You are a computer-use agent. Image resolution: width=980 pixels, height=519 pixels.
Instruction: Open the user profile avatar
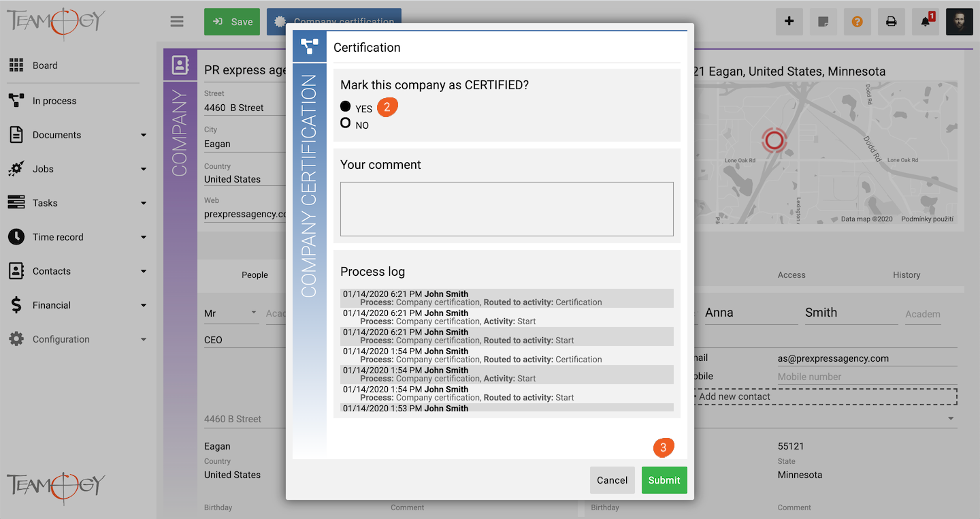click(x=960, y=22)
